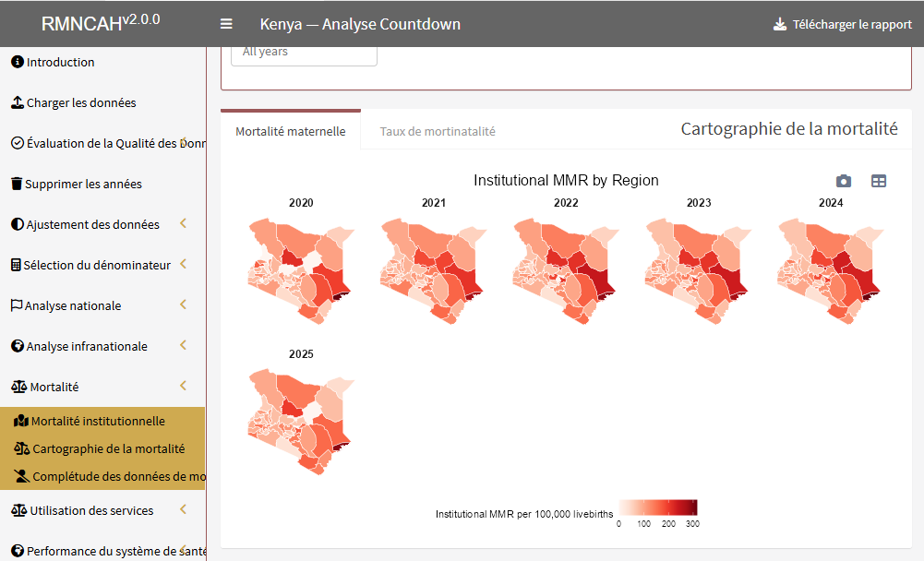Image resolution: width=924 pixels, height=561 pixels.
Task: Switch to Taux de mortinatalité tab
Action: coord(438,131)
